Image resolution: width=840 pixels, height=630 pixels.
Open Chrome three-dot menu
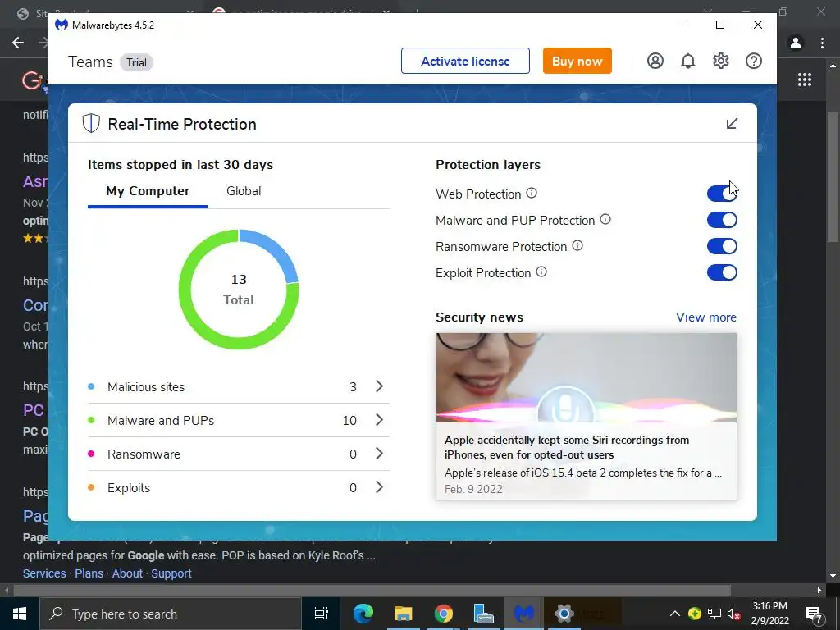[x=822, y=43]
